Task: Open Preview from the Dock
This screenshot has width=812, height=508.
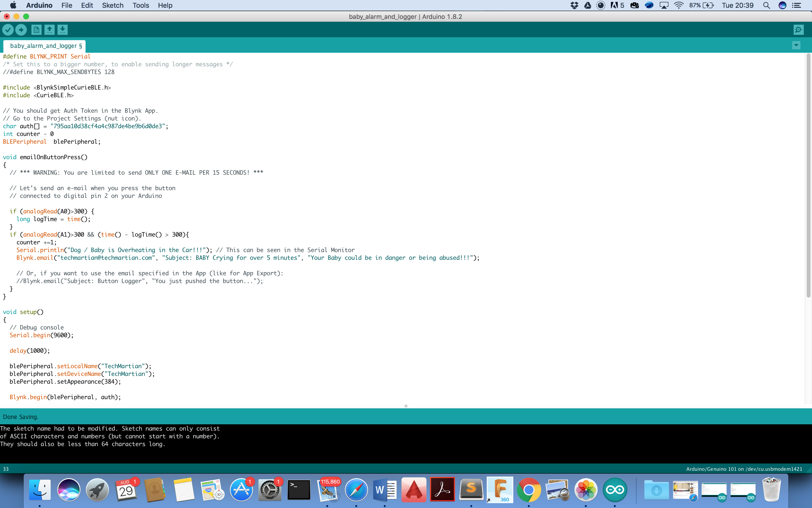Action: tap(558, 490)
